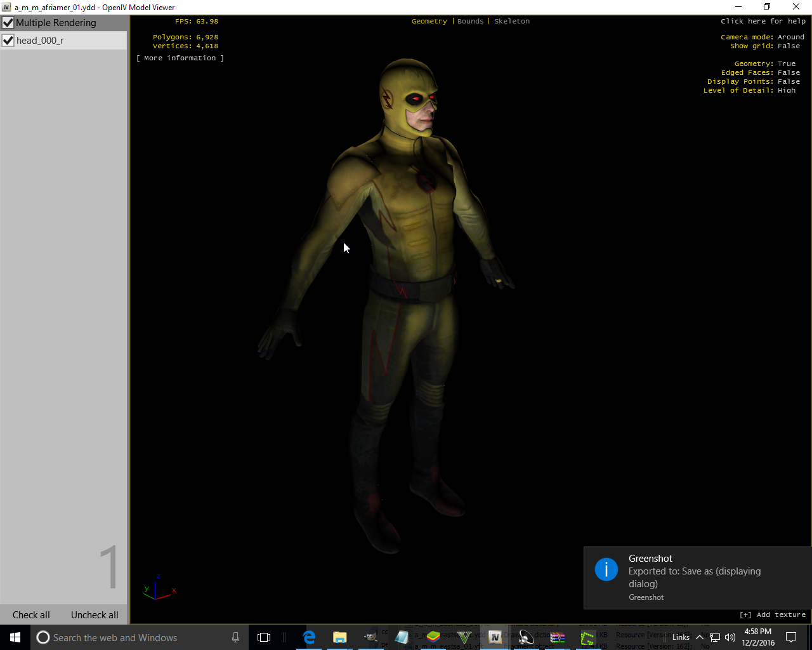Image resolution: width=812 pixels, height=650 pixels.
Task: Open Greenshot from the taskbar
Action: pyautogui.click(x=588, y=637)
